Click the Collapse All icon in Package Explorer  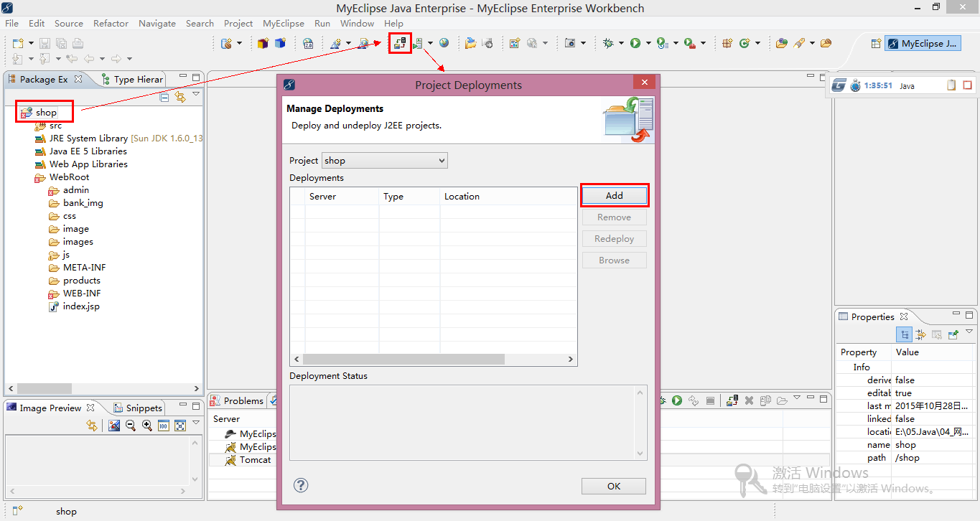coord(164,96)
